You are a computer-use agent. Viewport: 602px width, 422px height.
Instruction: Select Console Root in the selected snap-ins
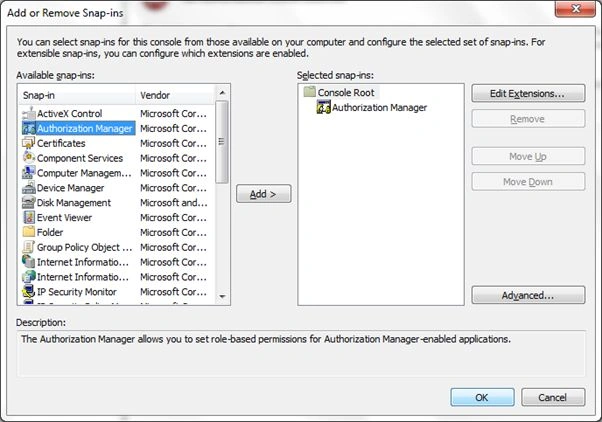pos(346,93)
